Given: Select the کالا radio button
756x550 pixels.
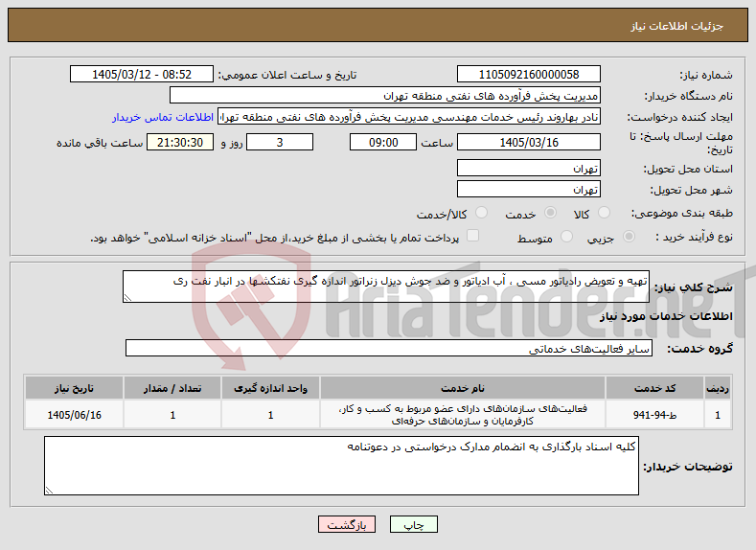Looking at the screenshot, I should click(x=604, y=213).
